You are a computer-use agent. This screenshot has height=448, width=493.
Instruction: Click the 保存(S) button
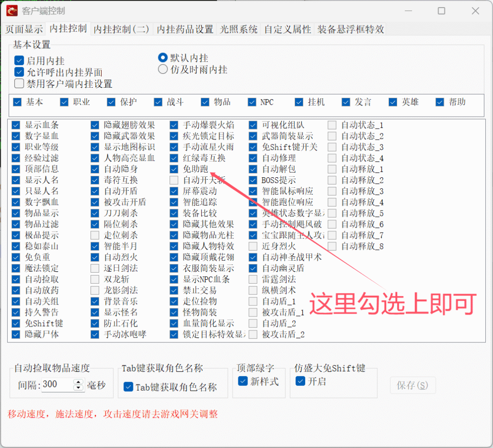tap(413, 385)
